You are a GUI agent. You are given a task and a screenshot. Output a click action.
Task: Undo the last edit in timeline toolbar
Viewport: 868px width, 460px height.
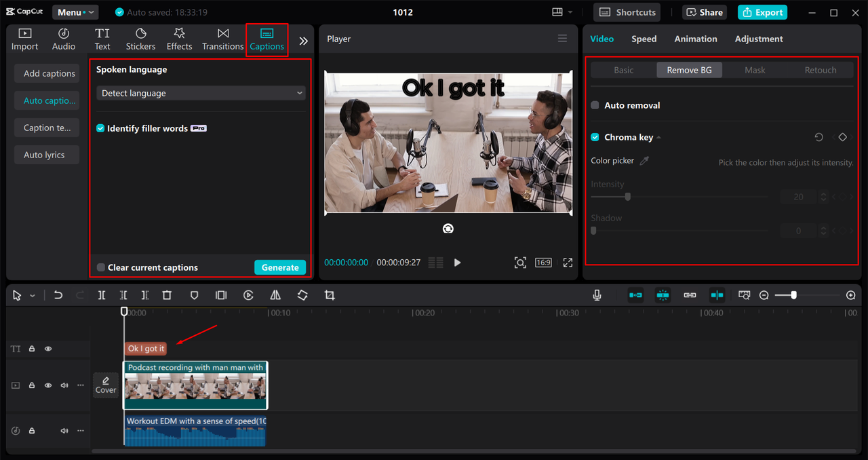coord(58,295)
